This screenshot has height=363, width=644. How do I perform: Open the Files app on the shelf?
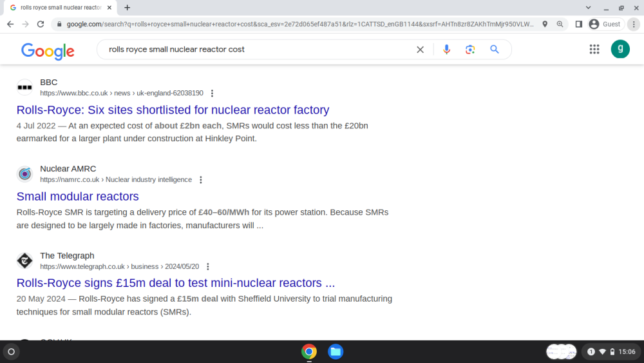point(336,351)
